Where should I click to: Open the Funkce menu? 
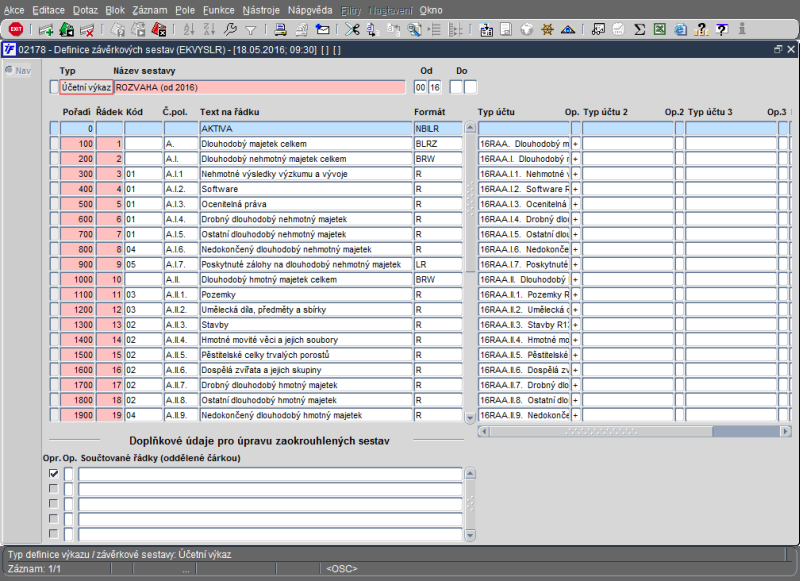[x=218, y=10]
